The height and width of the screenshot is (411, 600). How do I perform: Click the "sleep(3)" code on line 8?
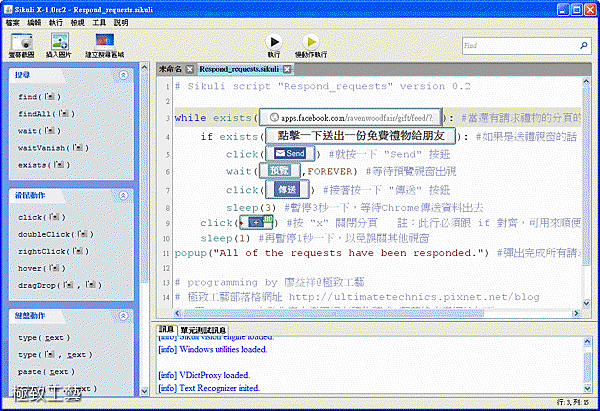click(x=251, y=208)
